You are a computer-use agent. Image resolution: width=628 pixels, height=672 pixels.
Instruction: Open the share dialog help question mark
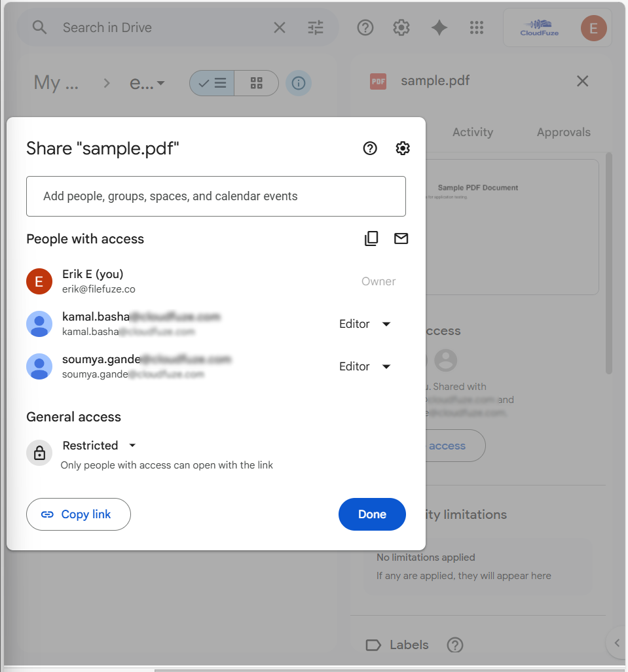tap(370, 149)
